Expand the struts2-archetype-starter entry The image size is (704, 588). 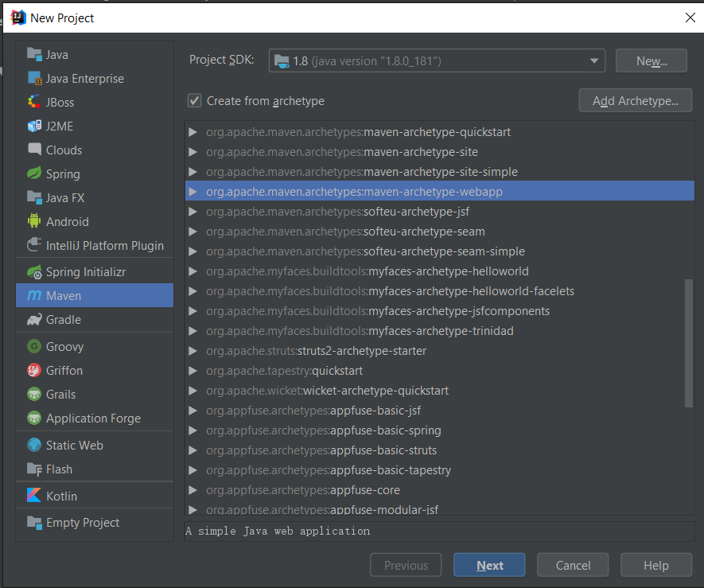[x=193, y=351]
